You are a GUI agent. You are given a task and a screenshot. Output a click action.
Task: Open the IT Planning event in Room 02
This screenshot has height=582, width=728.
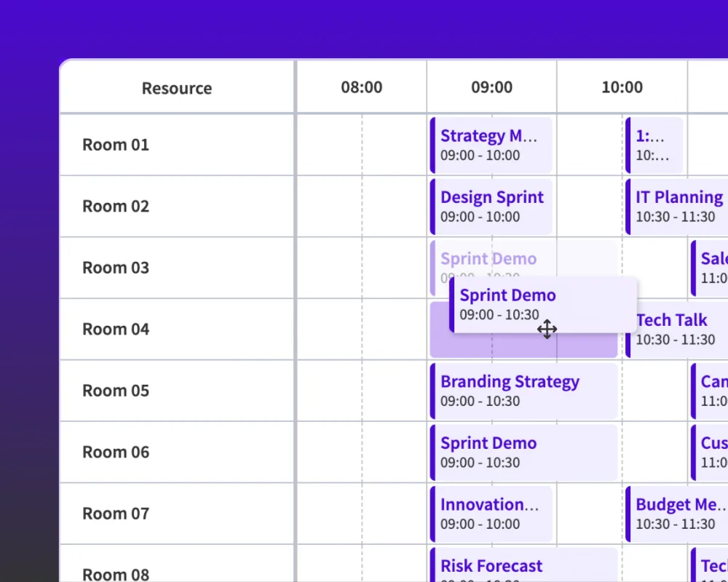pos(678,206)
